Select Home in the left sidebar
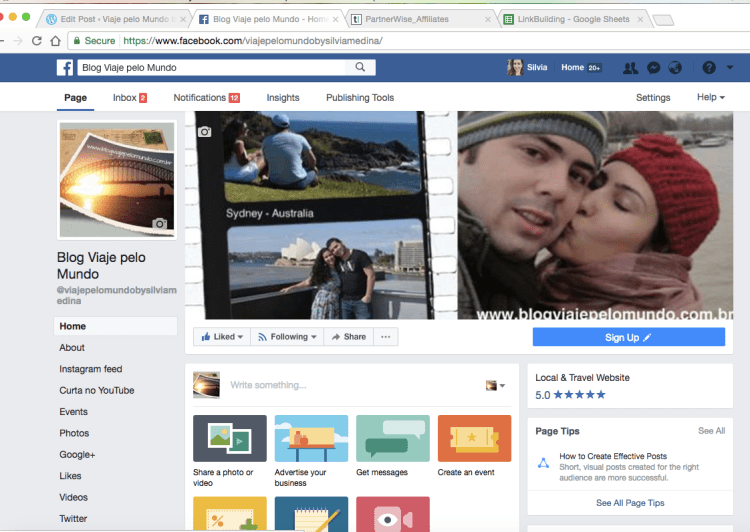 [115, 326]
